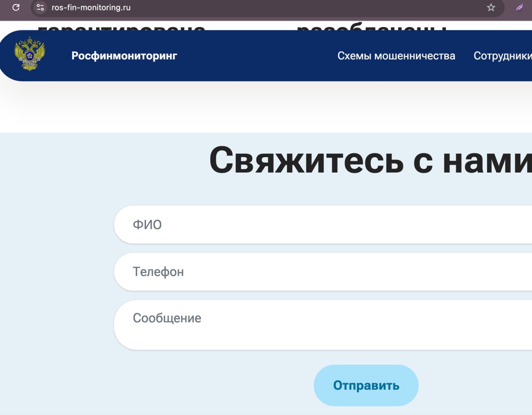Click the Росфинмониторинг header link
532x415 pixels.
tap(124, 55)
